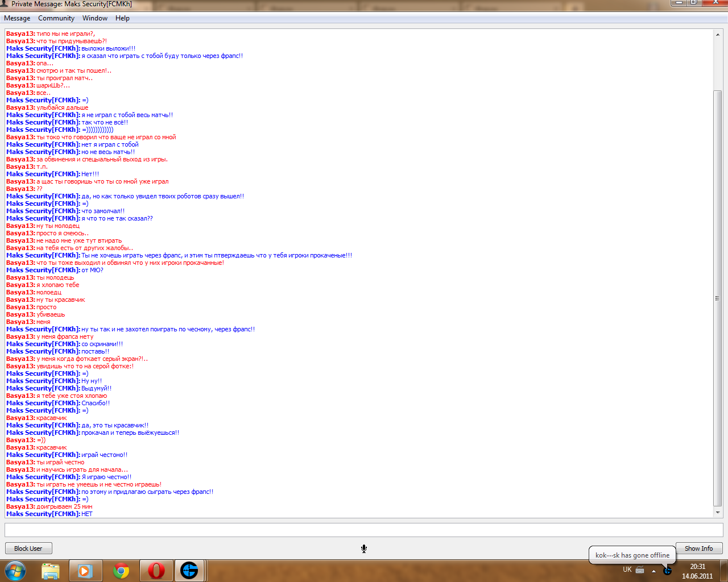This screenshot has height=582, width=728.
Task: Click the chat scrollbar up arrow
Action: coord(718,35)
